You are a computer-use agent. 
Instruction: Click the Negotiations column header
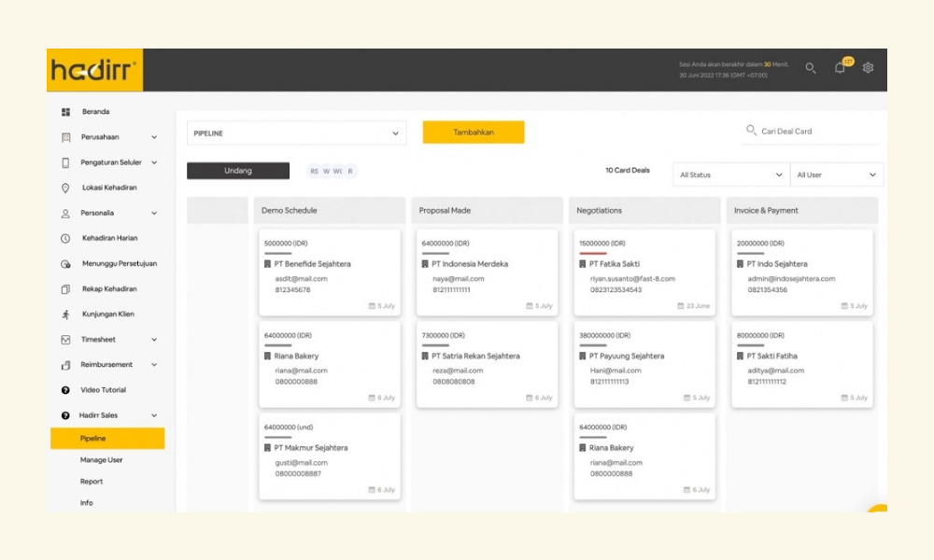644,211
